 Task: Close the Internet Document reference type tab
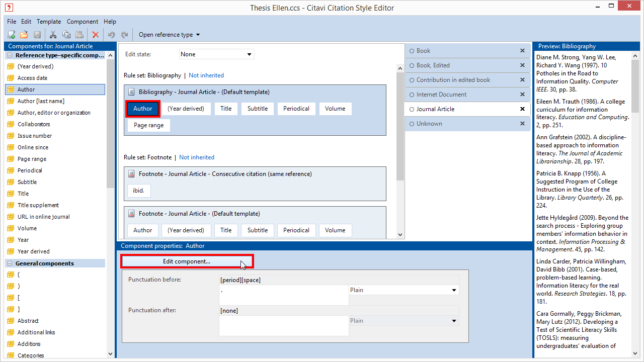[x=522, y=95]
